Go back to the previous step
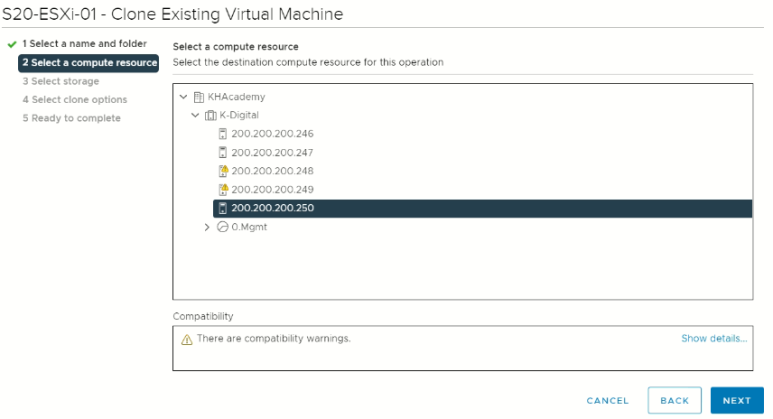The height and width of the screenshot is (419, 773). click(x=674, y=400)
